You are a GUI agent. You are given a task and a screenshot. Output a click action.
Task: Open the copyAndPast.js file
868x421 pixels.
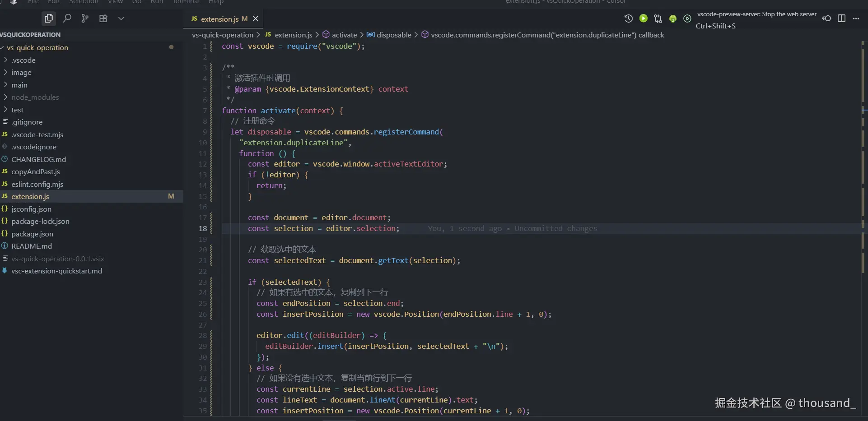[92, 171]
